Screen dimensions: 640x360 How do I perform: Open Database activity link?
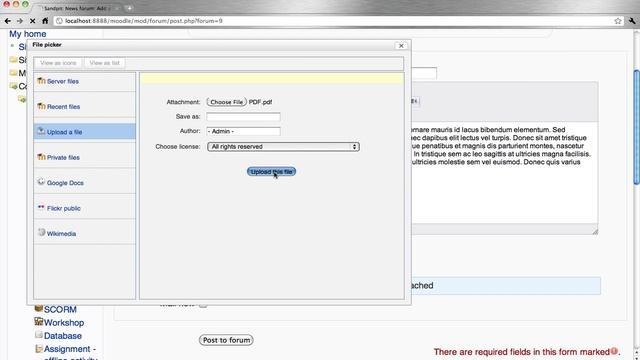coord(63,336)
